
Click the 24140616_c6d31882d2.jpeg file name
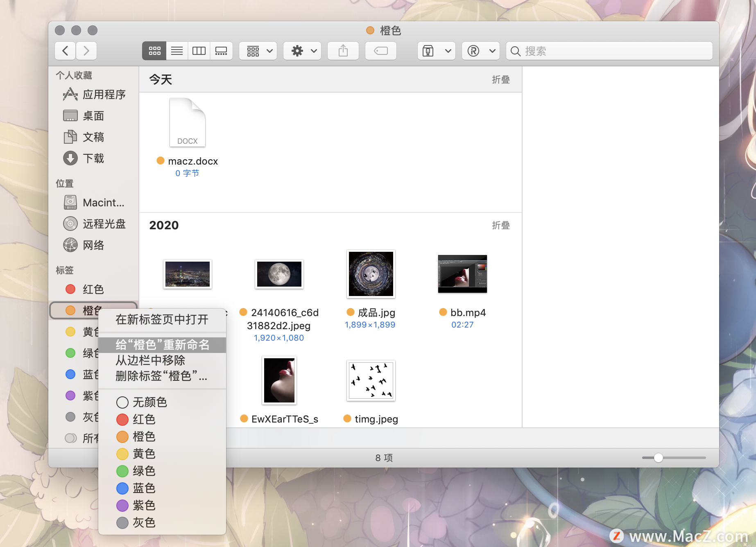click(x=285, y=319)
